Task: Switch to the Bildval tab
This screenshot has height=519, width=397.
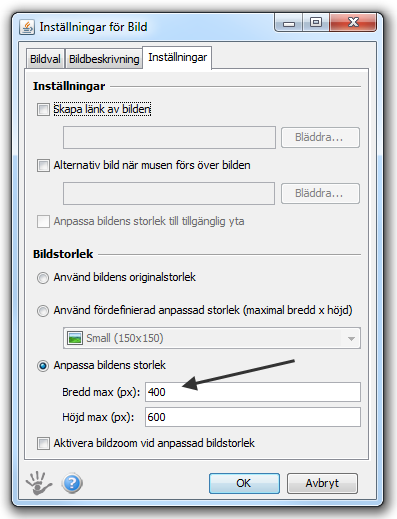Action: [x=45, y=59]
